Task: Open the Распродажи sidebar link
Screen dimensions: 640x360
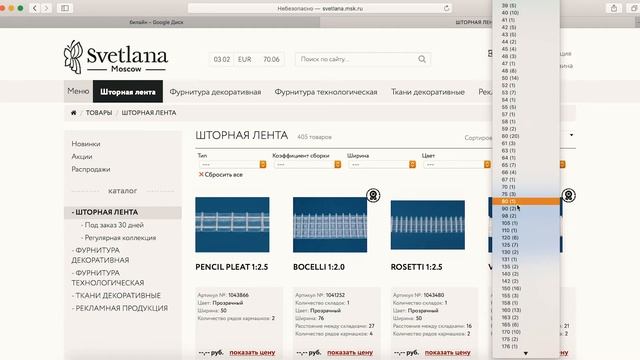Action: point(91,169)
